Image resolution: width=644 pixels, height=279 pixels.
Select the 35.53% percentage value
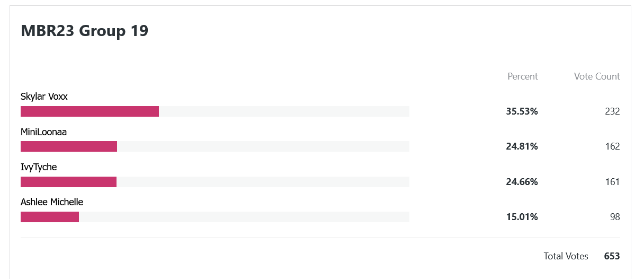[522, 111]
